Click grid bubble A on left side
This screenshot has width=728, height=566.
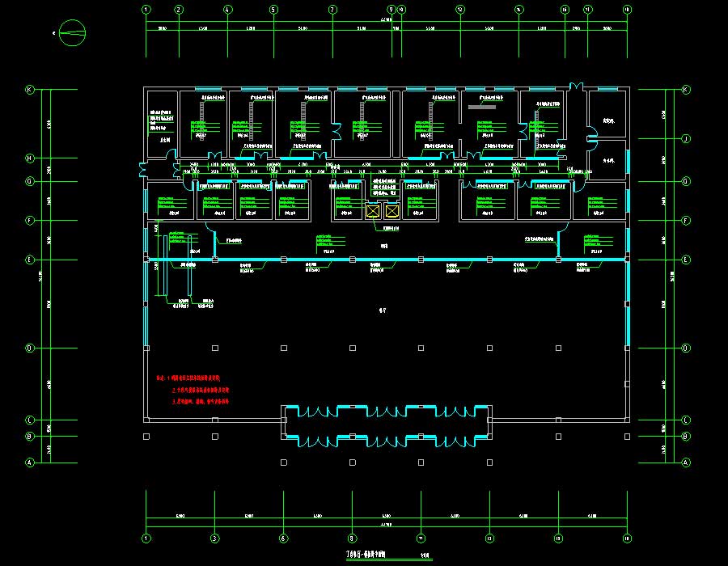tap(30, 463)
